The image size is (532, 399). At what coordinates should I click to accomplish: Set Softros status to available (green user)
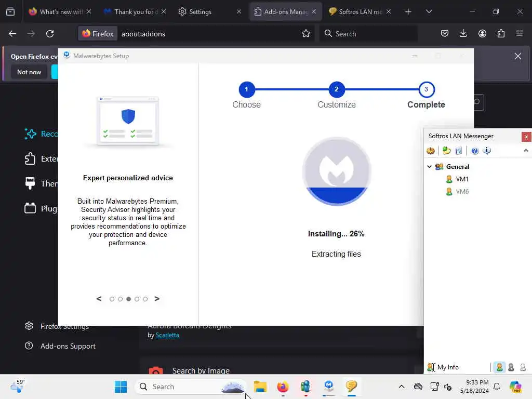pos(499,367)
